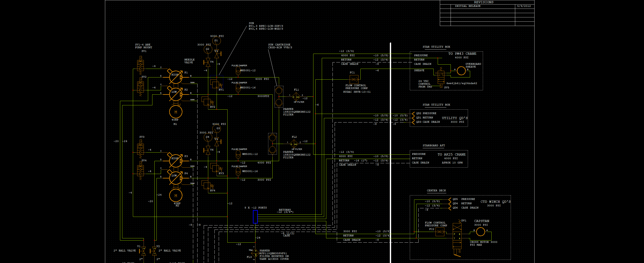
Task: Click the FC2 flow control symbol
Action: pyautogui.click(x=440, y=232)
